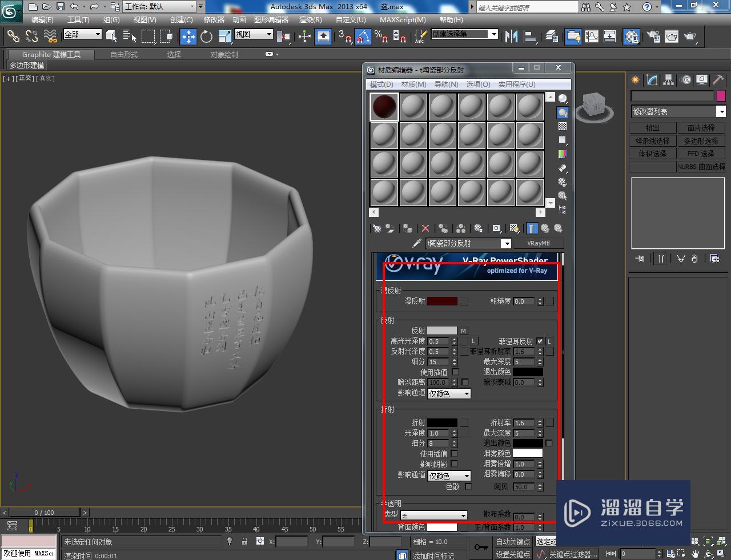Open the Hierarchy panel tab icon
Viewport: 731px width, 560px height.
[669, 80]
